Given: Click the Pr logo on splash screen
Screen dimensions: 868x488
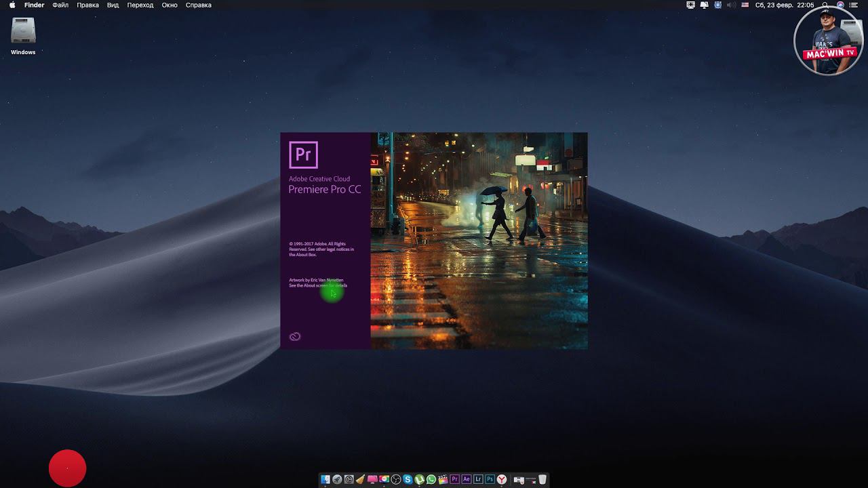Looking at the screenshot, I should click(x=303, y=155).
